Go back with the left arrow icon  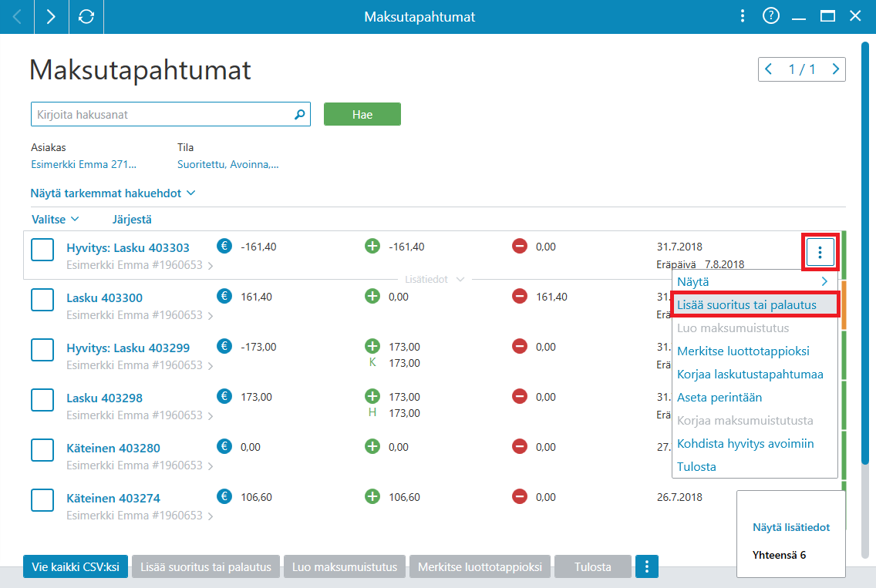17,17
